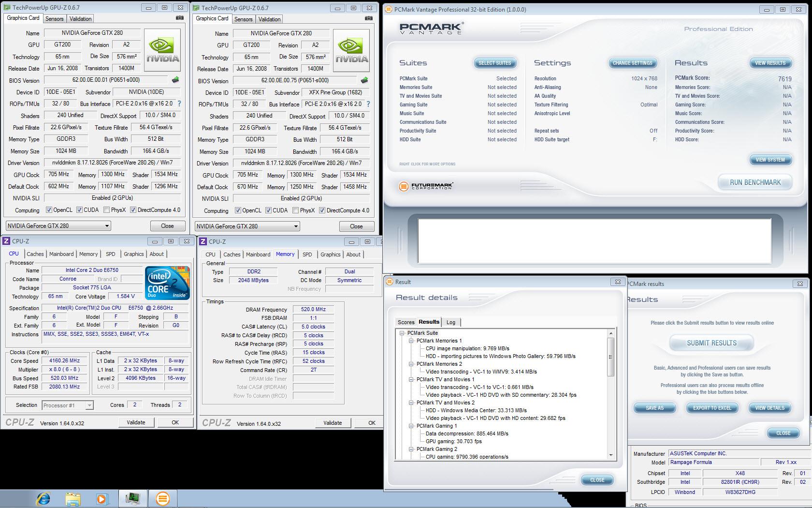812x508 pixels.
Task: Click CPU-Z title icon of CPU tab window
Action: (6, 241)
